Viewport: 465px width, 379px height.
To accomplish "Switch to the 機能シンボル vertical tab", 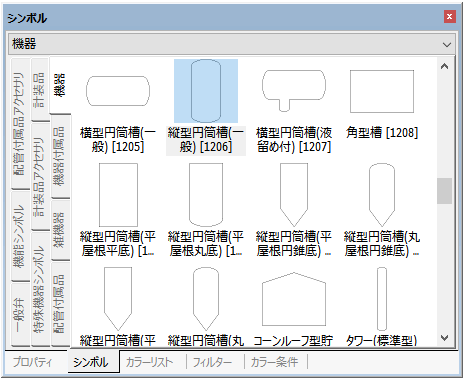I will [x=20, y=236].
